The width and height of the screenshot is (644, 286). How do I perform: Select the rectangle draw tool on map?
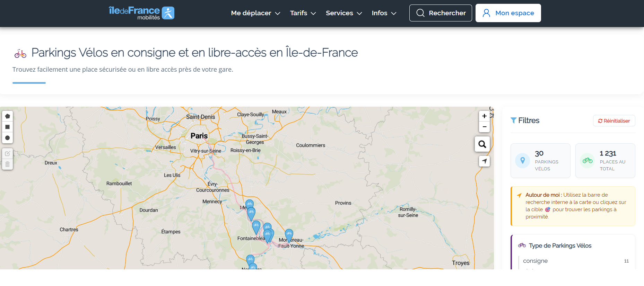tap(7, 127)
